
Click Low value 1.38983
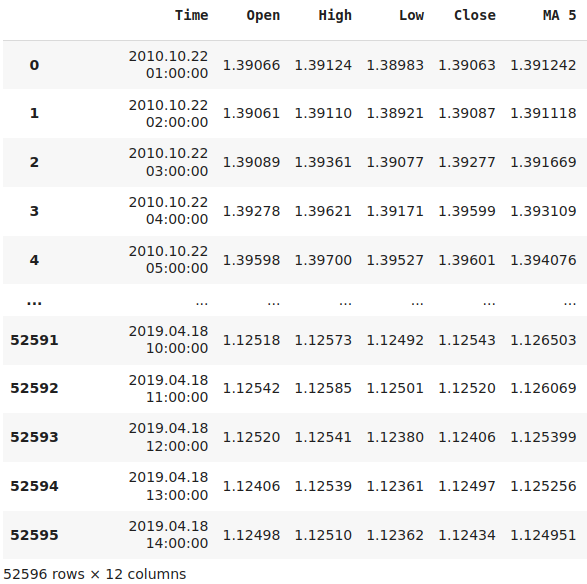(x=395, y=65)
